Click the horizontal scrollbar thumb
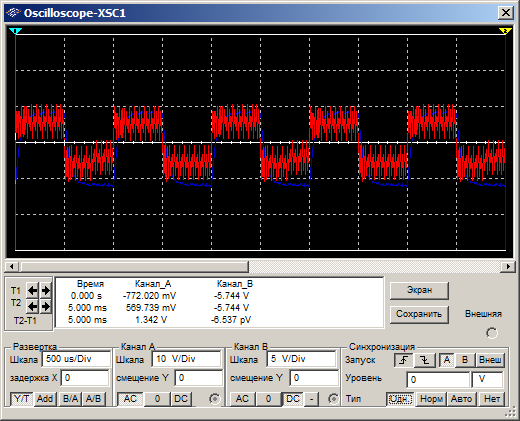This screenshot has width=520, height=421. coord(134,266)
